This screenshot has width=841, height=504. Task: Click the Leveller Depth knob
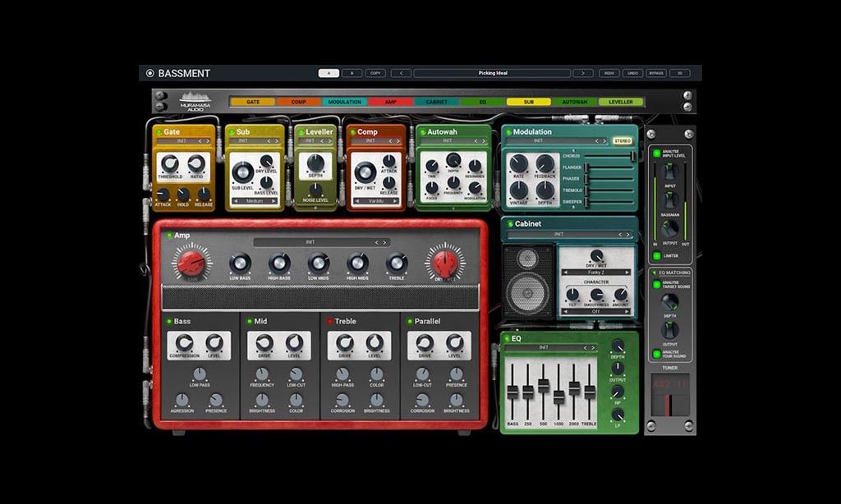coord(315,162)
